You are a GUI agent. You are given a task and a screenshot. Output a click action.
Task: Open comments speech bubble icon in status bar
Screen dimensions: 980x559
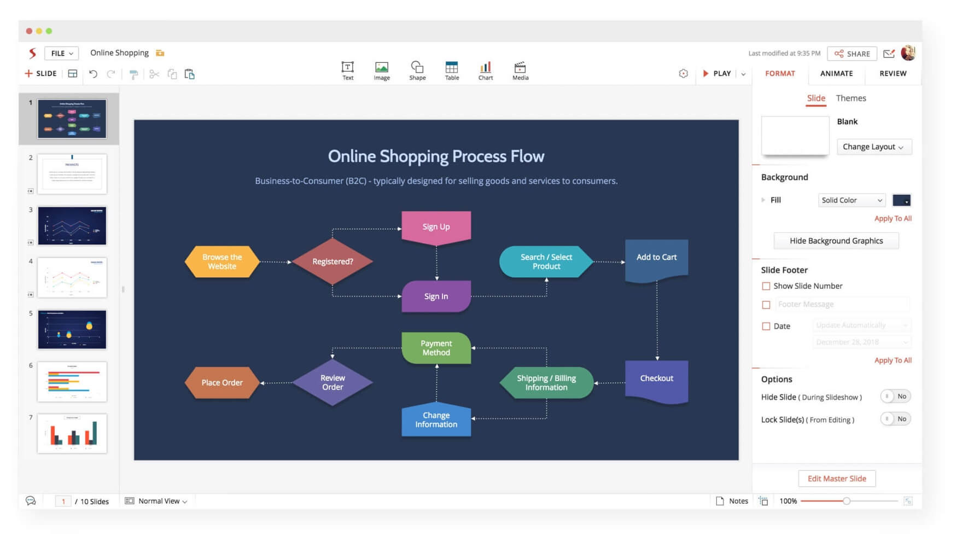pyautogui.click(x=31, y=500)
